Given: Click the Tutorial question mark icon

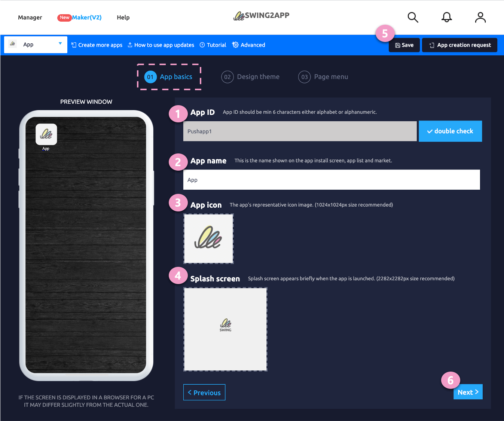Looking at the screenshot, I should 202,45.
